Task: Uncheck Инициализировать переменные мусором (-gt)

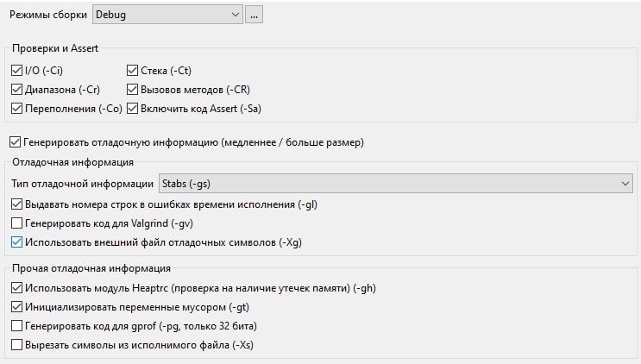Action: click(x=16, y=307)
